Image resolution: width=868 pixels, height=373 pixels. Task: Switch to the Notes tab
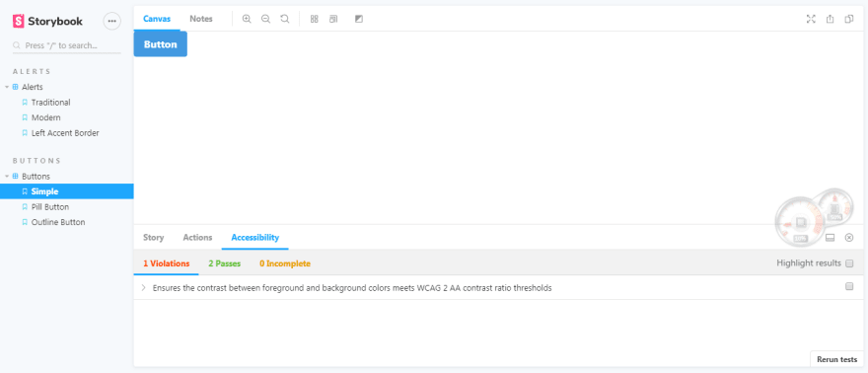pyautogui.click(x=201, y=19)
